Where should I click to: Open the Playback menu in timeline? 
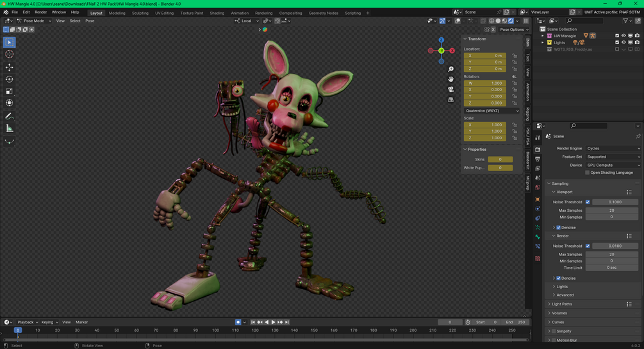[x=28, y=322]
